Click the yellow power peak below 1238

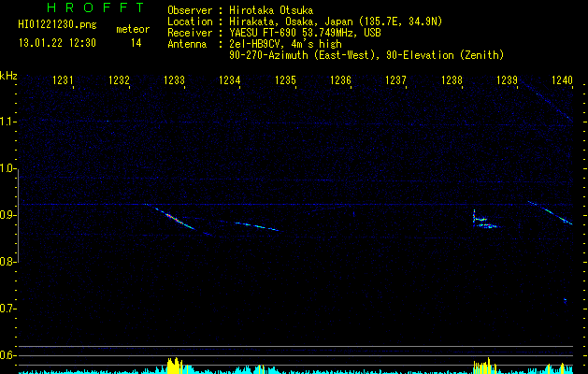coord(484,366)
